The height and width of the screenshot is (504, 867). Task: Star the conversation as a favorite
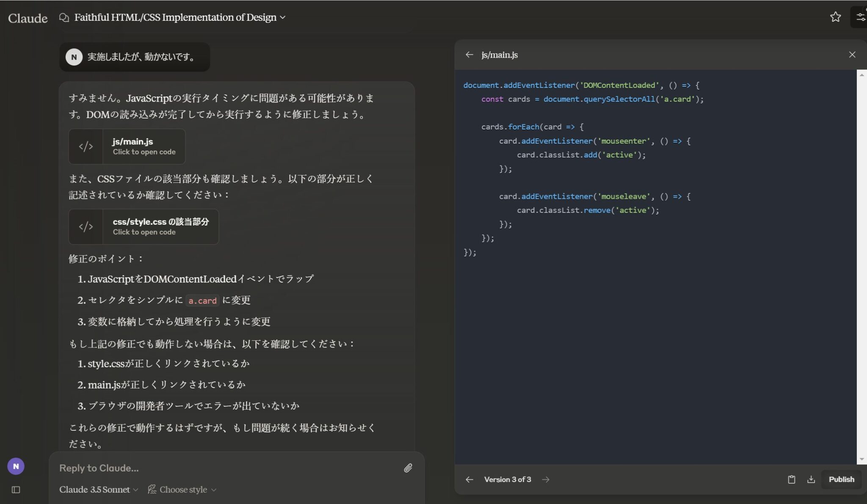pos(836,17)
